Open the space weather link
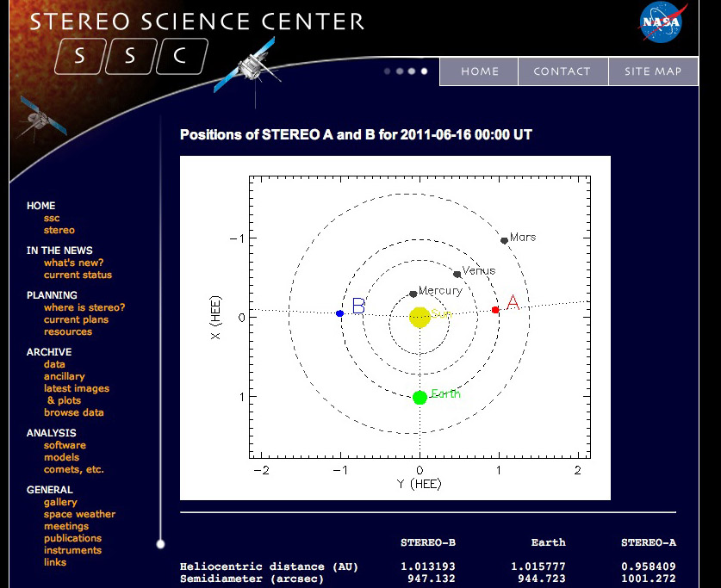The width and height of the screenshot is (721, 588). [x=79, y=514]
